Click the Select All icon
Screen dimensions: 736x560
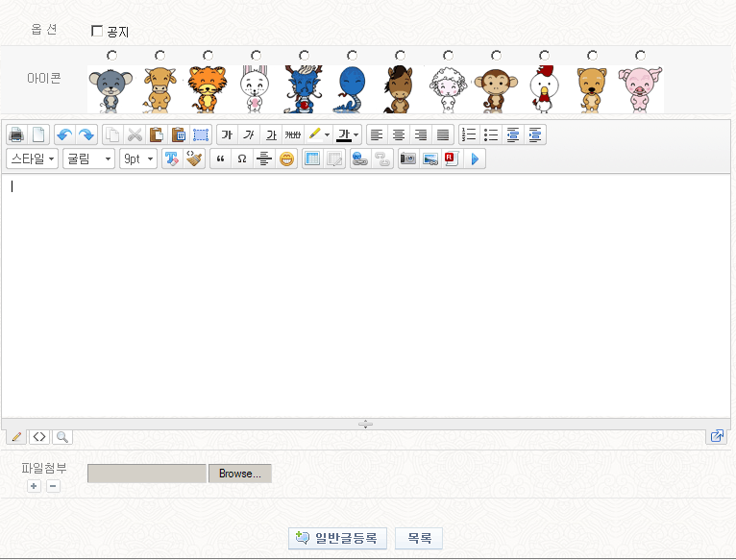tap(201, 135)
